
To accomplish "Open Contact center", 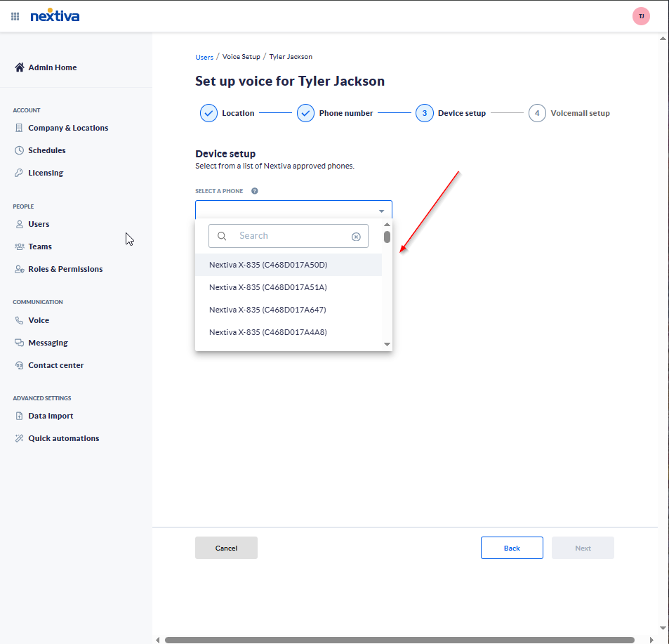I will 56,365.
